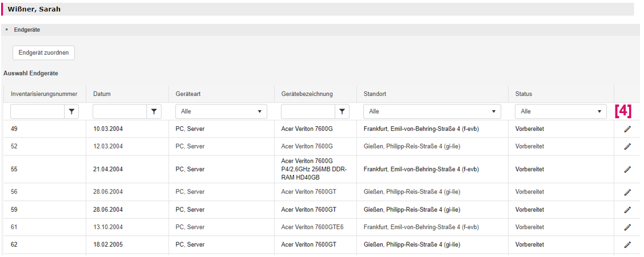This screenshot has height=257, width=644.
Task: Focus the Inventarisierungsnummer filter text field
Action: (37, 111)
